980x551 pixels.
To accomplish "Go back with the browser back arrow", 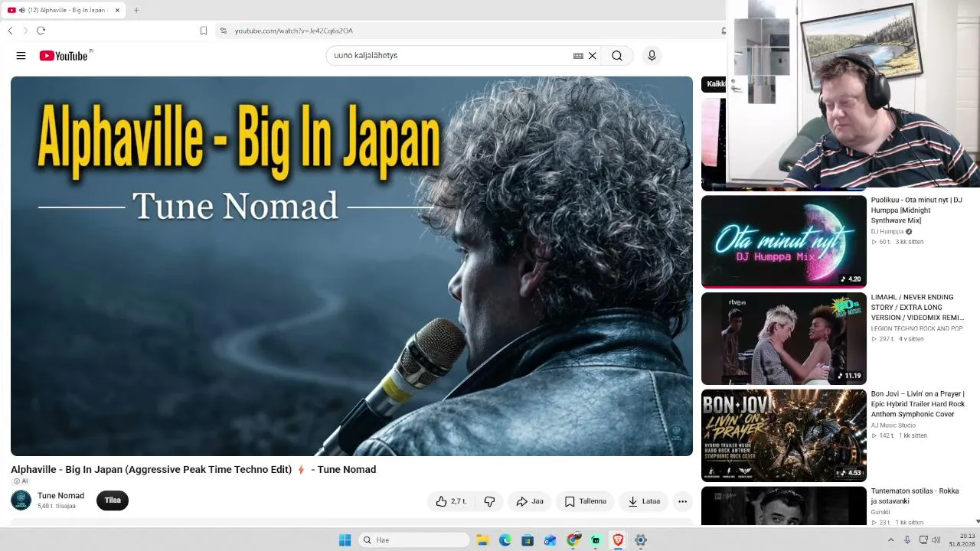I will (x=10, y=31).
